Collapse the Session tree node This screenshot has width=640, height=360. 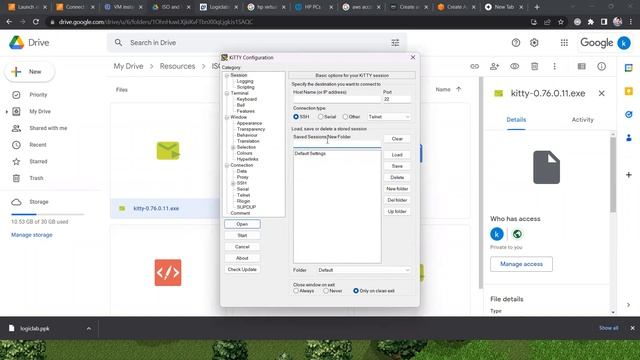click(227, 75)
